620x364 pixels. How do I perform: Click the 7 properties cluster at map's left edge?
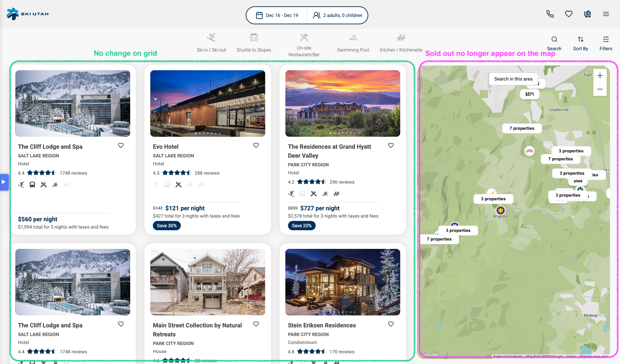(x=439, y=239)
